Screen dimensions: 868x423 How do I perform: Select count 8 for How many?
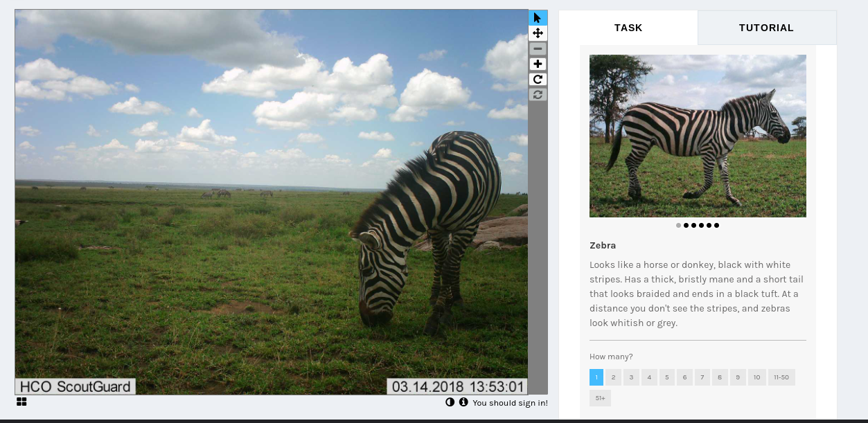[720, 377]
